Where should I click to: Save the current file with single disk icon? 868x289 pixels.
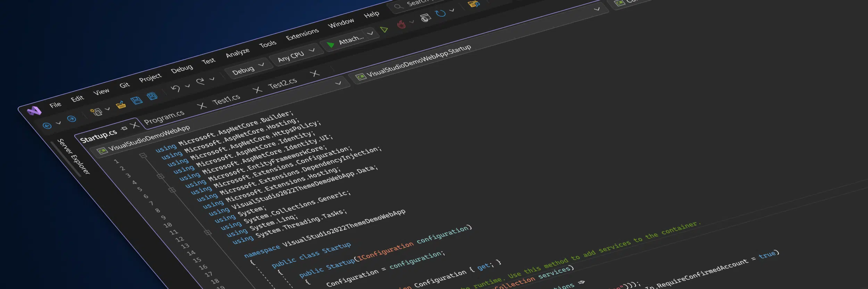pos(136,101)
